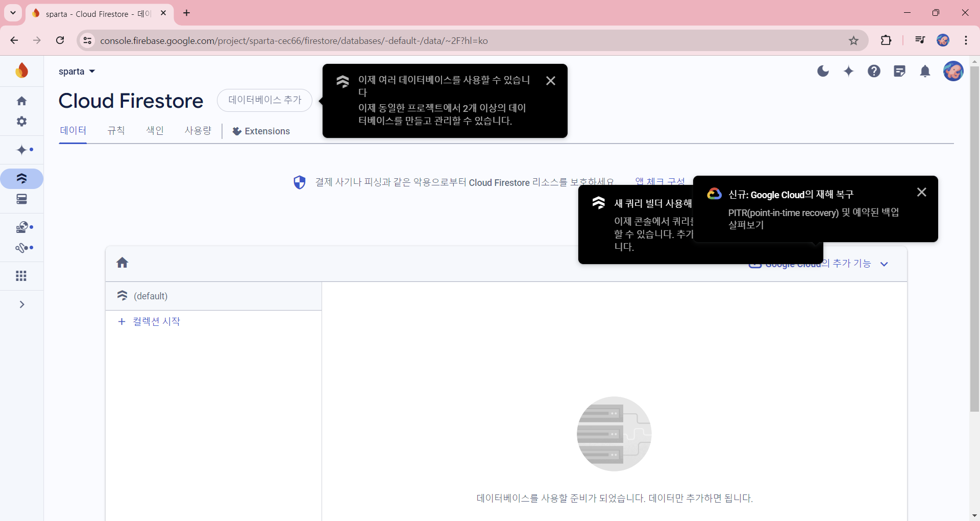The width and height of the screenshot is (980, 521).
Task: Open notifications bell icon
Action: [925, 71]
